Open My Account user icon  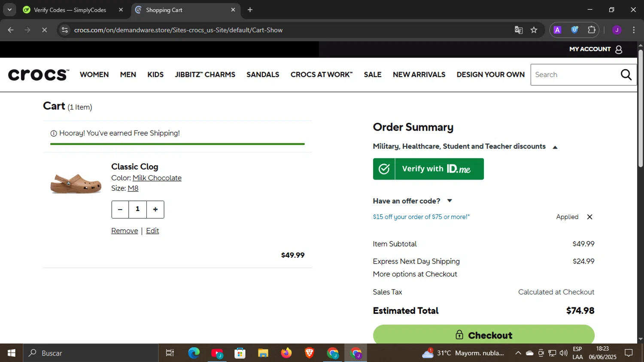[x=619, y=49]
